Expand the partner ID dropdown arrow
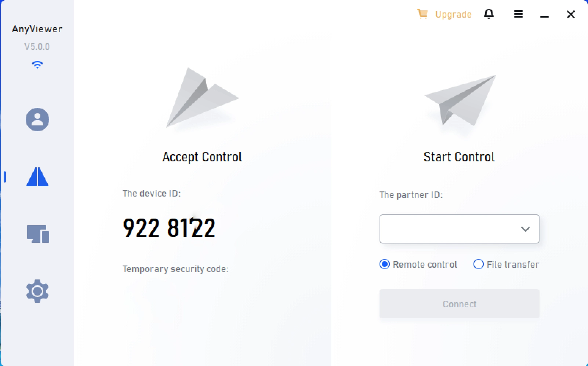Image resolution: width=588 pixels, height=366 pixels. pos(525,229)
